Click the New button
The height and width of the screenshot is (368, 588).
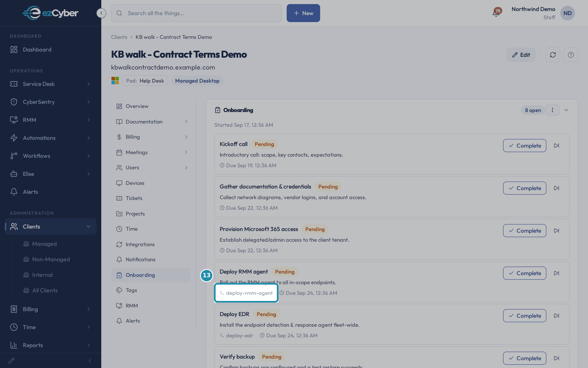point(303,13)
